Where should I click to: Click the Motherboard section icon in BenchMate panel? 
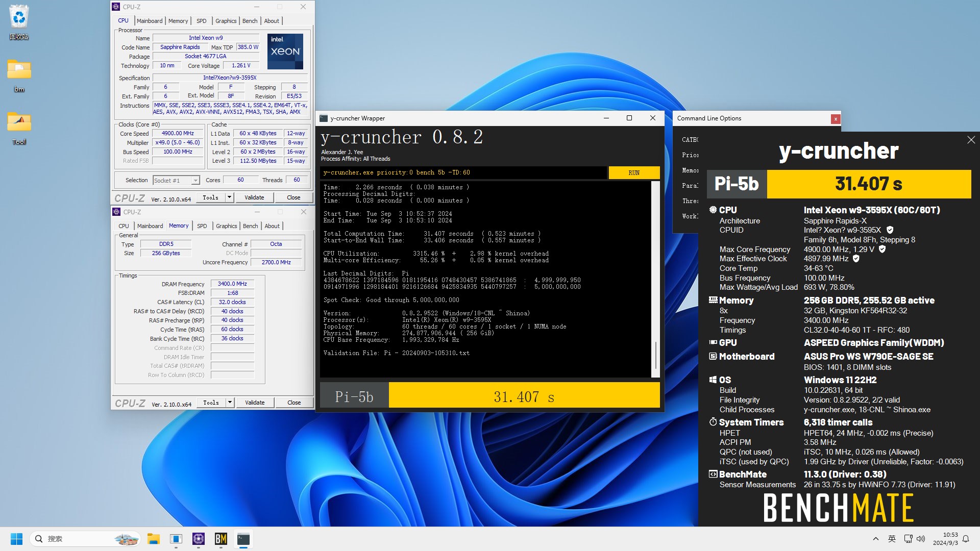pos(713,356)
